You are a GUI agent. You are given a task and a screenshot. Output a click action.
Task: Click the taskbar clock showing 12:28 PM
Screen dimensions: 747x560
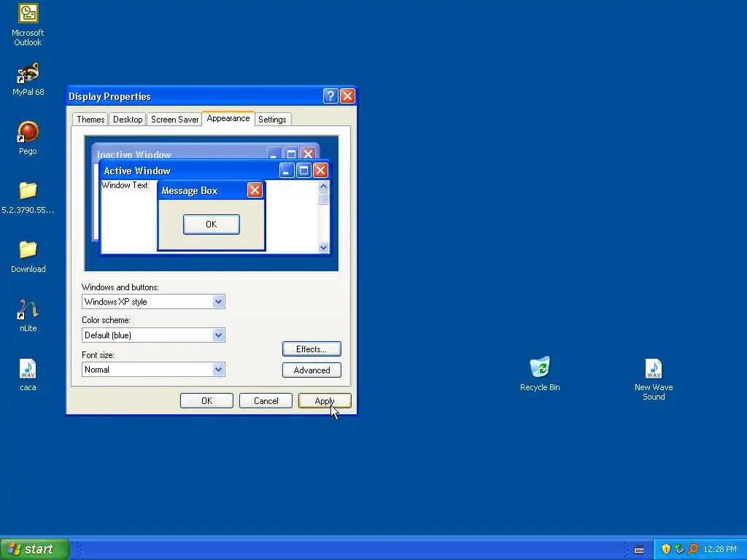[x=720, y=550]
